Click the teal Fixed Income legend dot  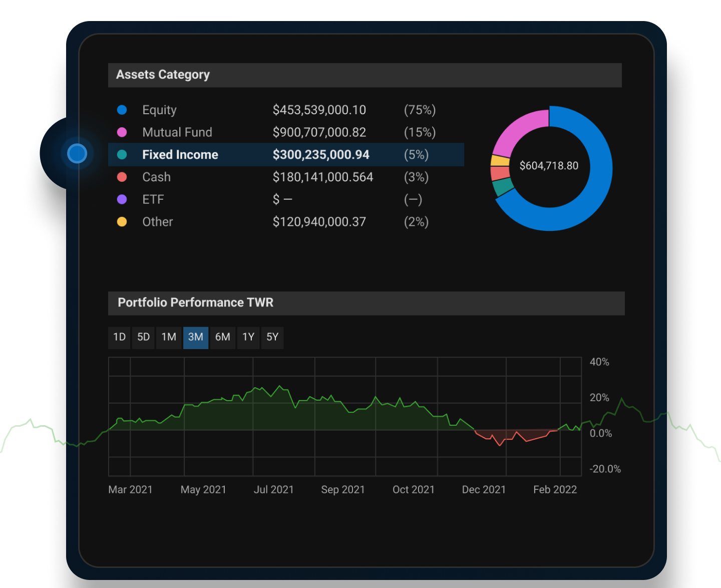click(122, 155)
